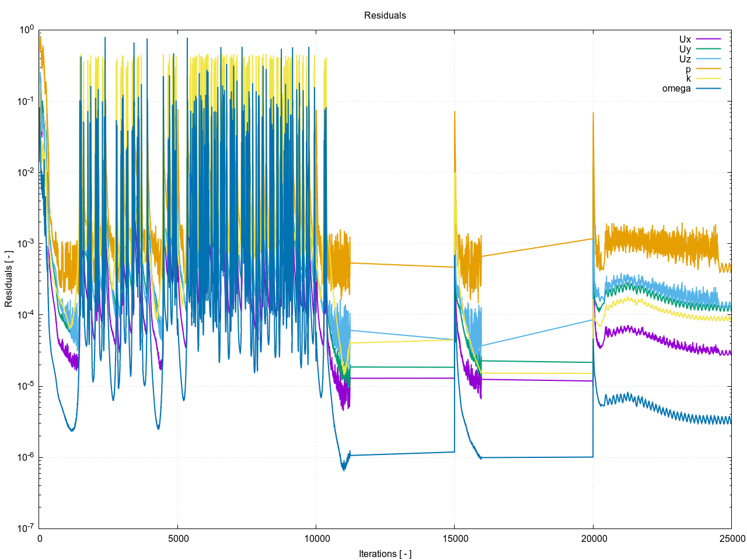Toggle the Uy legend entry
The width and height of the screenshot is (747, 560).
(685, 50)
